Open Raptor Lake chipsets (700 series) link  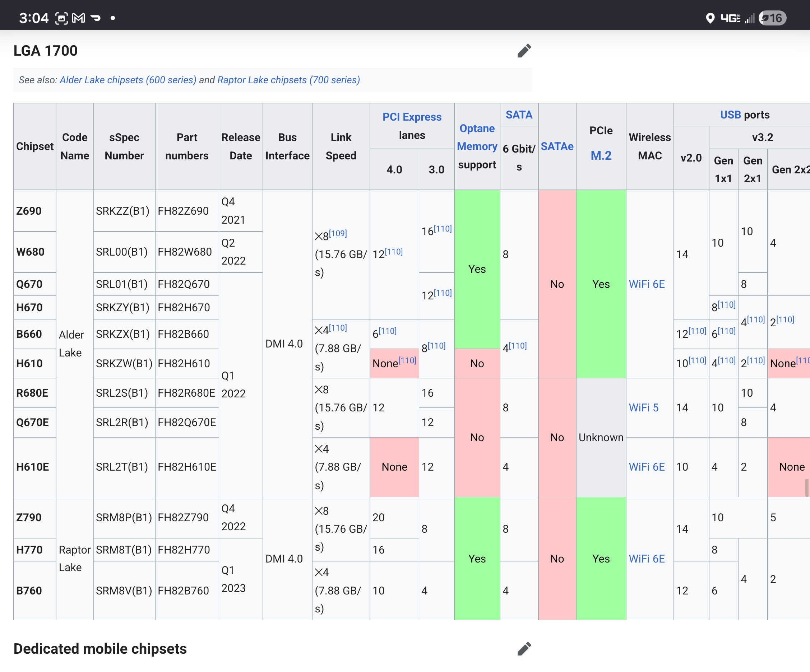coord(288,80)
